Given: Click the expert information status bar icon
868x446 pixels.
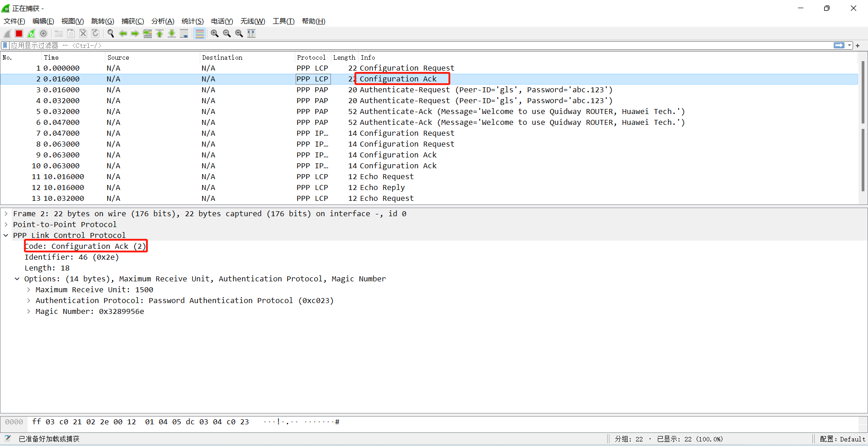Looking at the screenshot, I should pos(8,438).
